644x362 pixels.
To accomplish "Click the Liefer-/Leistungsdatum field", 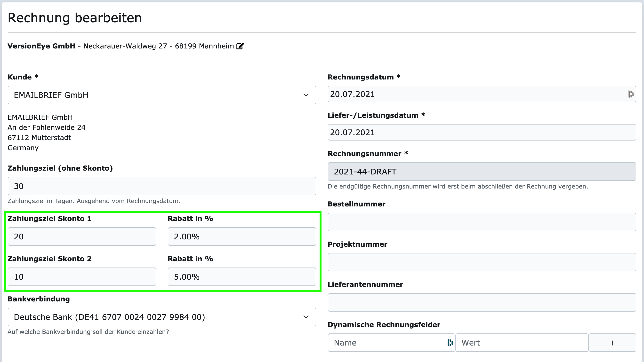I will tap(482, 132).
